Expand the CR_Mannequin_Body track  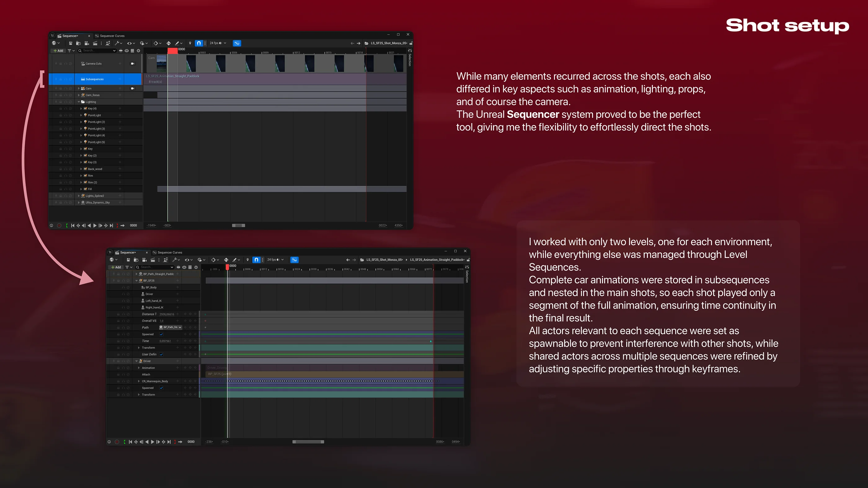pyautogui.click(x=139, y=381)
